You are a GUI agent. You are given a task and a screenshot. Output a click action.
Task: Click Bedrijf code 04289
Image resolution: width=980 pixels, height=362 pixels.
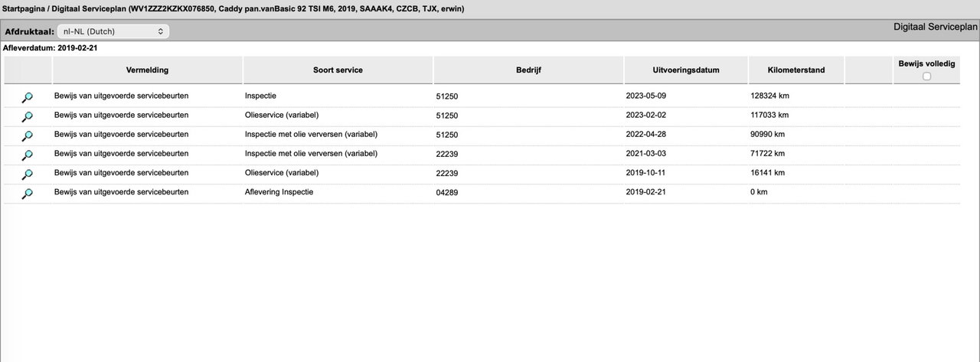pos(446,193)
